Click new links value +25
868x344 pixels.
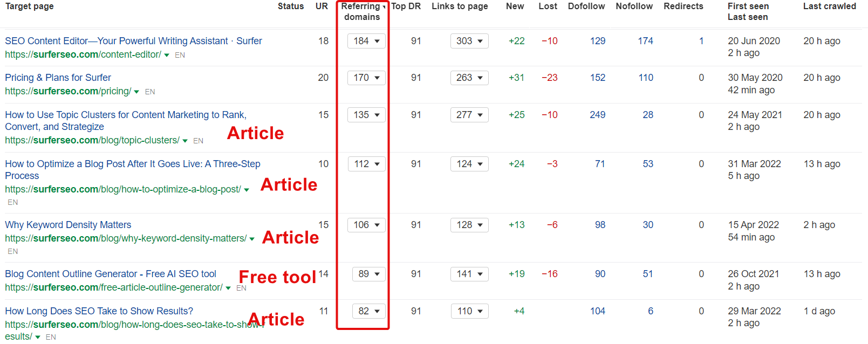coord(517,115)
